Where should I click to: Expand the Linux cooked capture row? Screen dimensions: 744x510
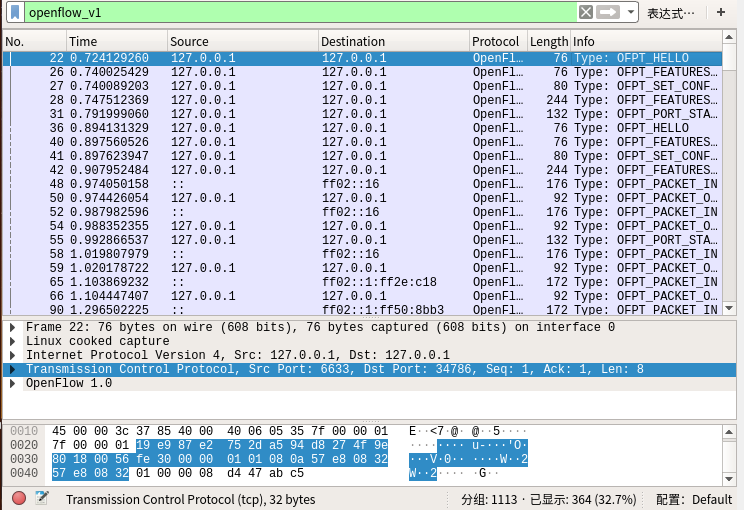click(13, 341)
